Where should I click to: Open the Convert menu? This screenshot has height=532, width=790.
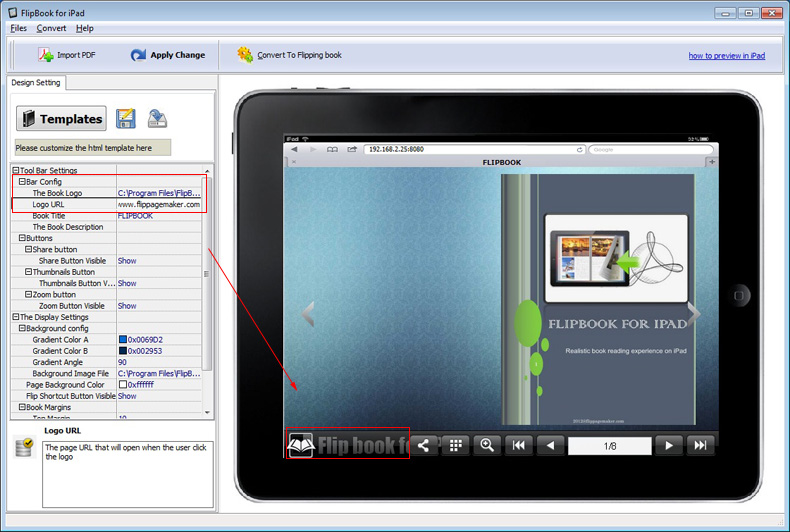point(51,28)
